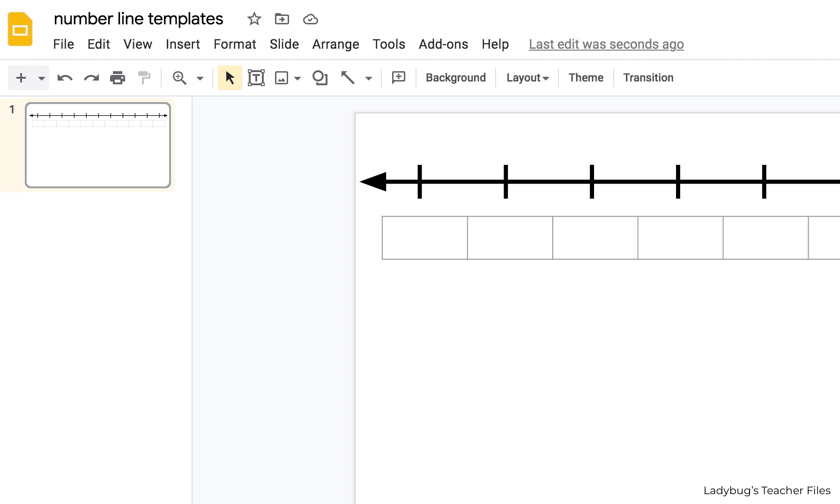Open the 'Last edit was seconds ago' link

pos(606,44)
